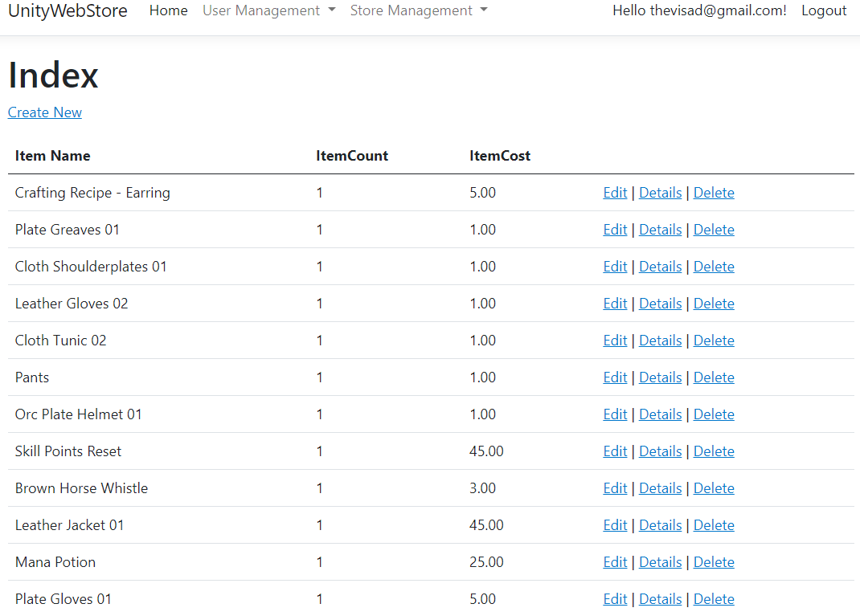The image size is (860, 616).
Task: Edit the Crafting Recipe - Earring item
Action: (615, 193)
